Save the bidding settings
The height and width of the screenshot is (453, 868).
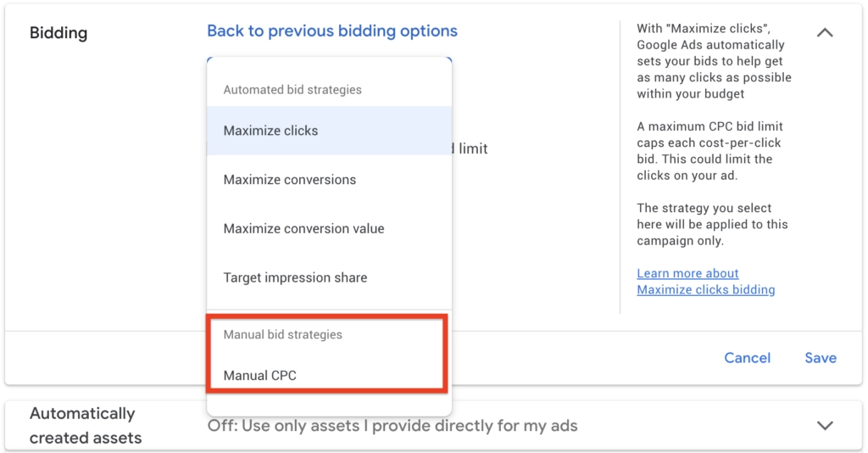pos(820,358)
